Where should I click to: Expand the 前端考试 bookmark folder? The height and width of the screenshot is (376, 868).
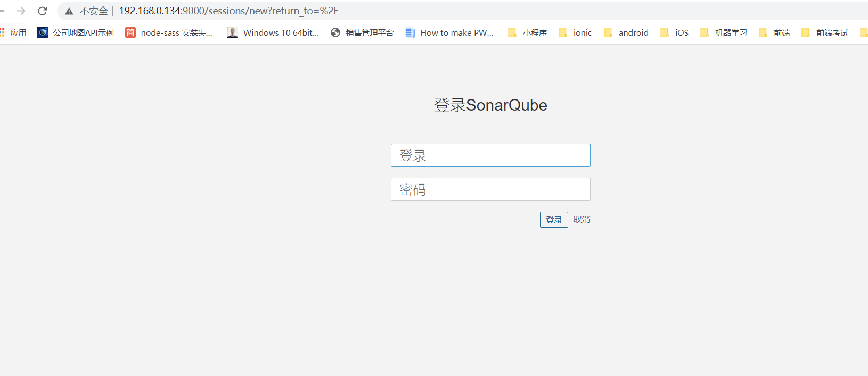point(825,33)
